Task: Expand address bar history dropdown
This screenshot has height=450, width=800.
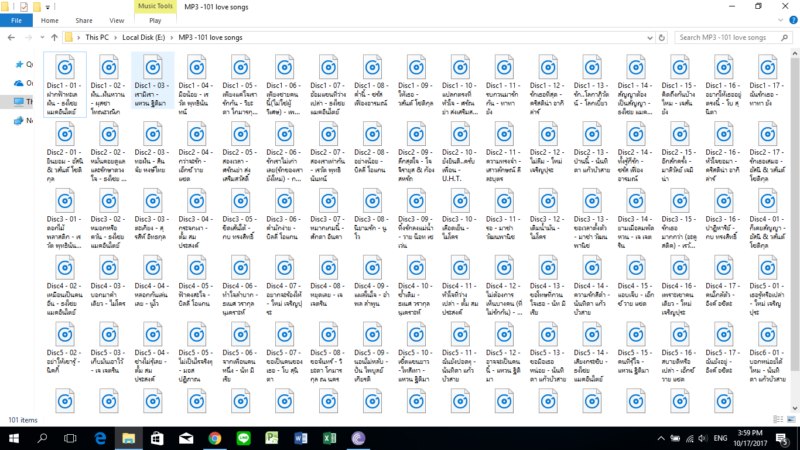Action: (649, 37)
